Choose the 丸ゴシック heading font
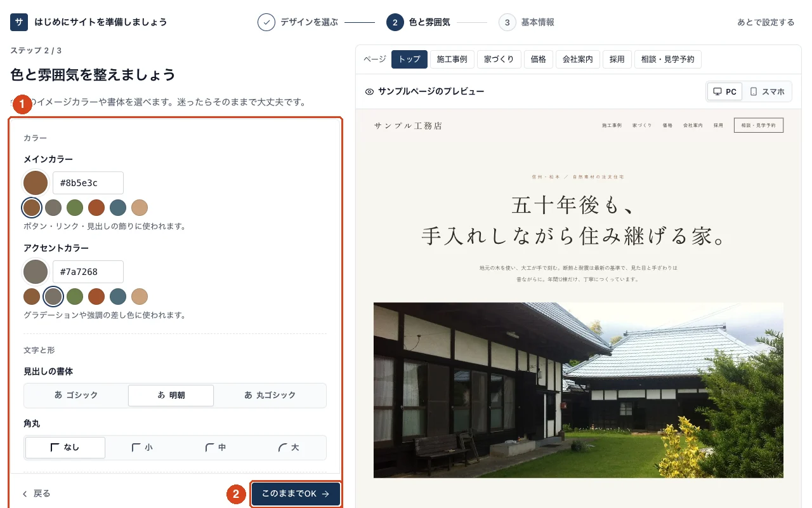Viewport: 812px width, 508px height. pyautogui.click(x=270, y=395)
